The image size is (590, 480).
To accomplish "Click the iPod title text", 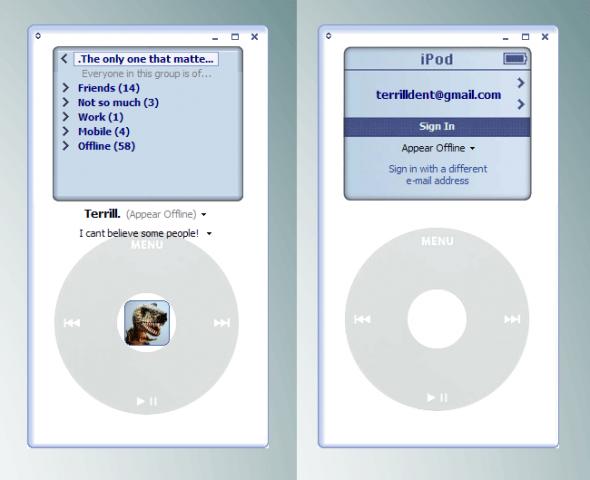I will (x=437, y=59).
